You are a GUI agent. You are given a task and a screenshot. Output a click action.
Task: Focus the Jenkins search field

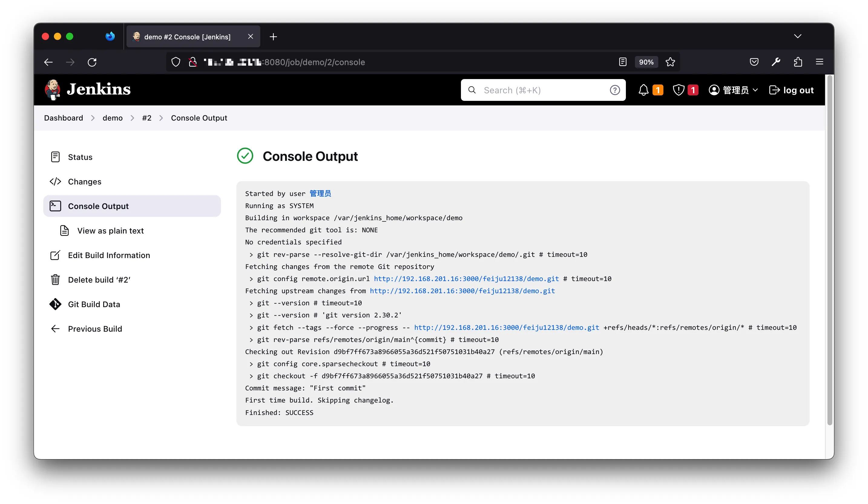537,90
